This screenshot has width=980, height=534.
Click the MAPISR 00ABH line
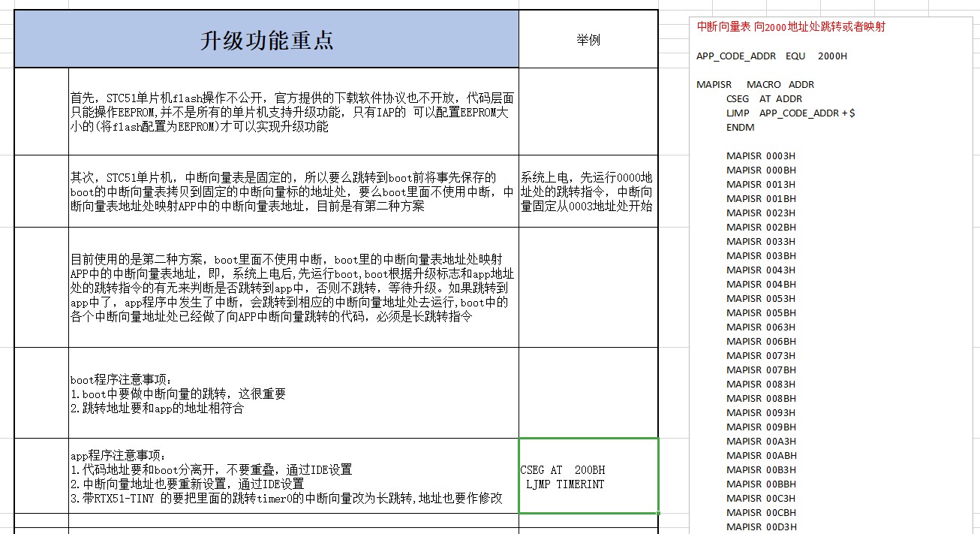coord(761,455)
